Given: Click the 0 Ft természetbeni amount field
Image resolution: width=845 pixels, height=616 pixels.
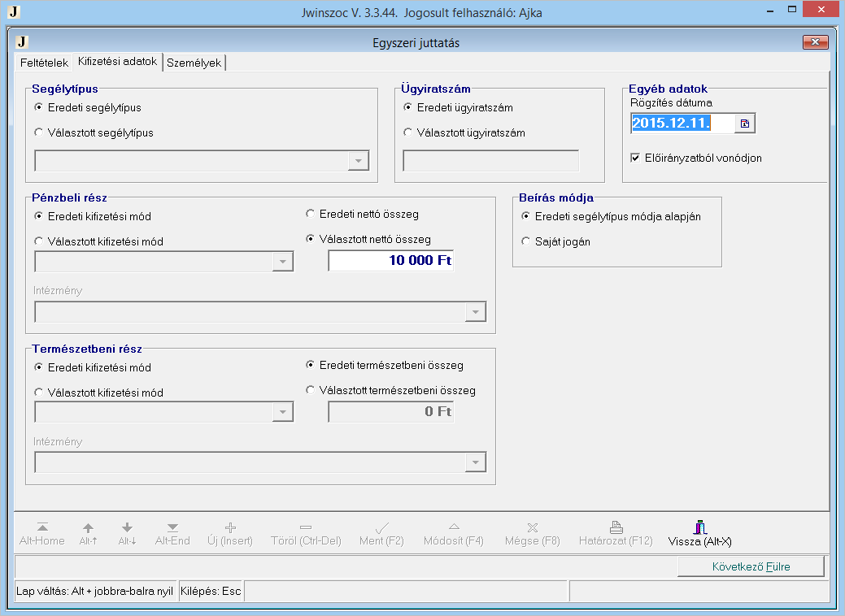Looking at the screenshot, I should [391, 412].
